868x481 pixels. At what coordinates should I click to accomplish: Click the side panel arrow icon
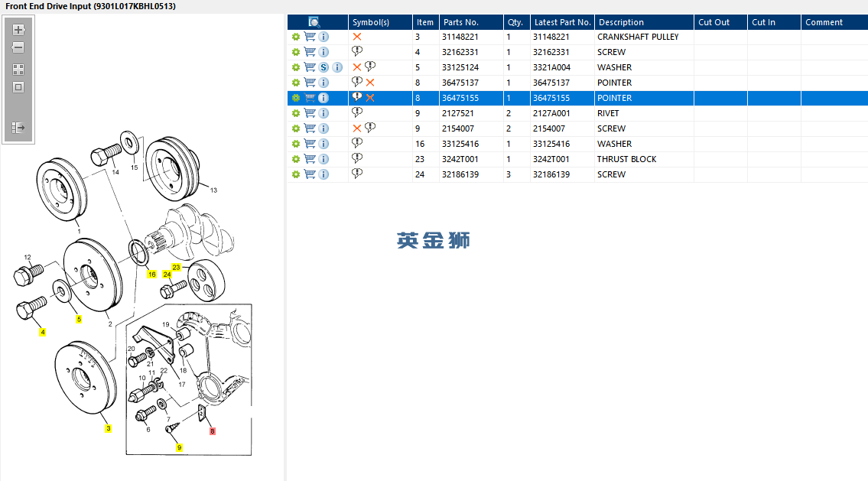click(x=18, y=128)
